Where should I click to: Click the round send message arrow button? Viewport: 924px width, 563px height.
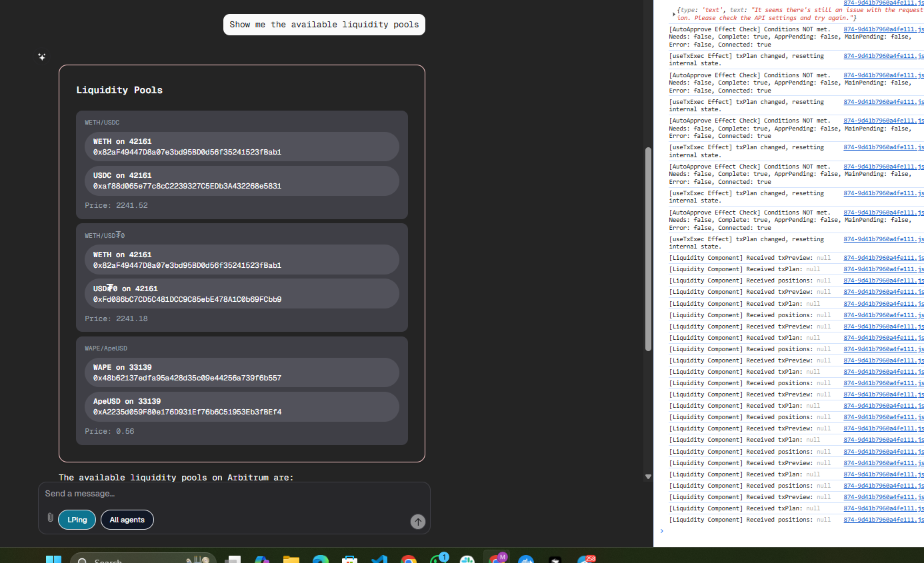418,522
